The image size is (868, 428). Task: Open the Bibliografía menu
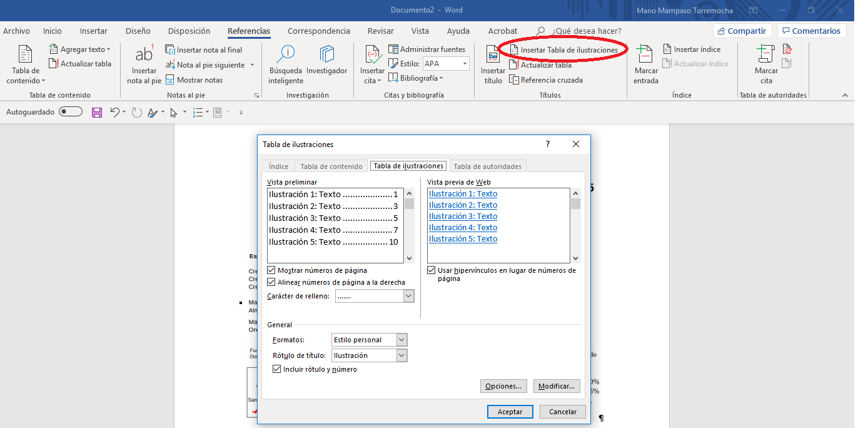[x=416, y=78]
